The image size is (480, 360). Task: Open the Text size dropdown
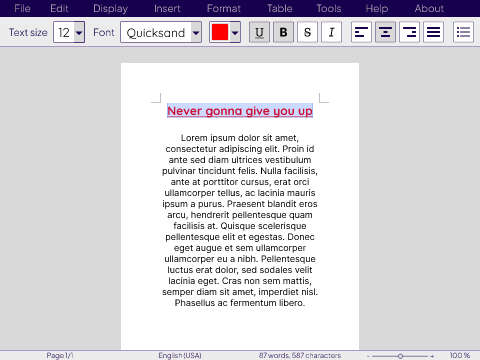tap(79, 32)
